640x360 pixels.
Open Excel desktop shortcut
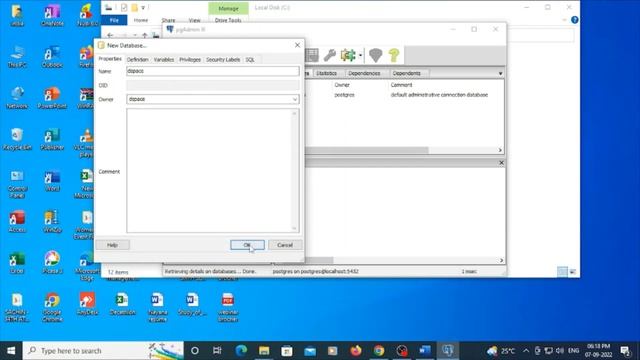tap(17, 263)
